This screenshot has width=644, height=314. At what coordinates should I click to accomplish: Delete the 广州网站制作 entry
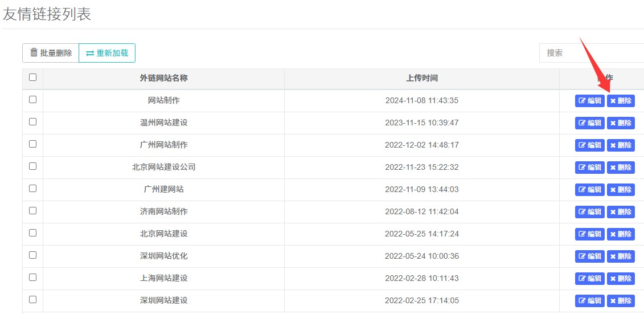point(621,145)
